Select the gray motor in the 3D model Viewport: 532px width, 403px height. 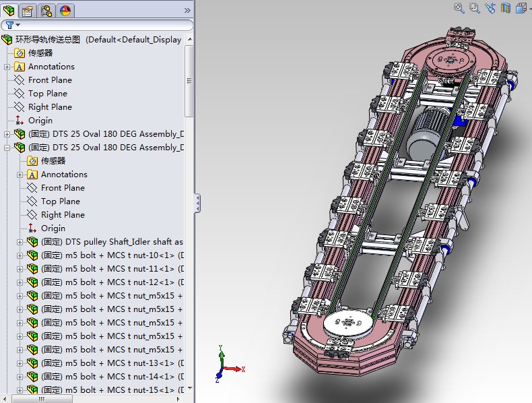(428, 133)
